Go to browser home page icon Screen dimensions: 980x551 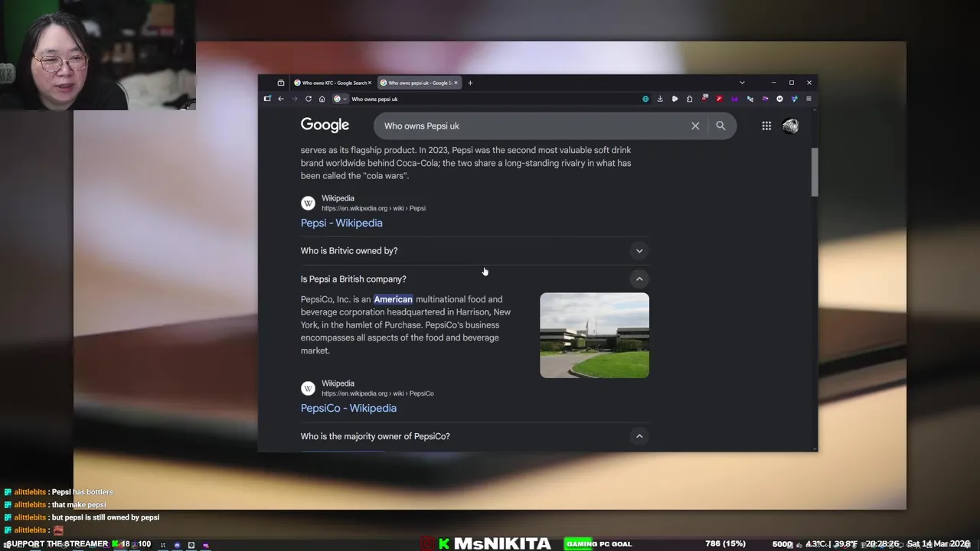[x=322, y=99]
